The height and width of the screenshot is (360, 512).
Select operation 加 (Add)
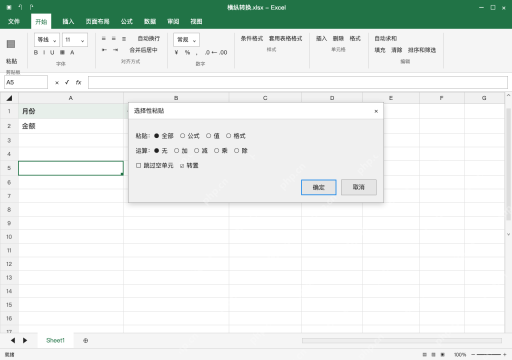tap(181, 151)
